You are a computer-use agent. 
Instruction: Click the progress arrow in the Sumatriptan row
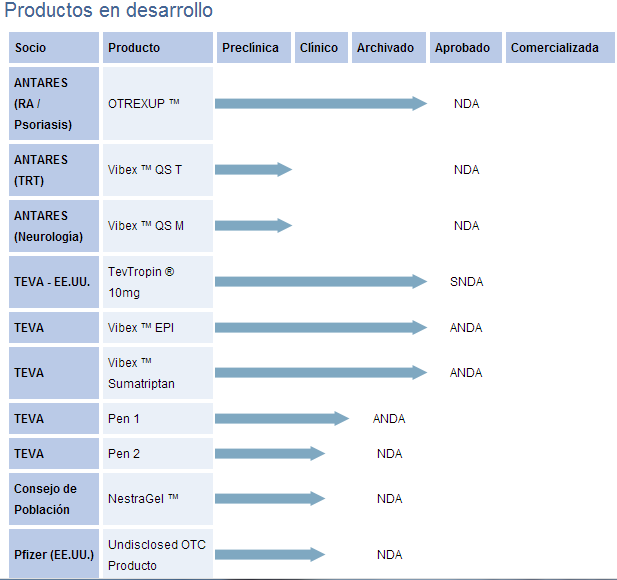click(x=321, y=372)
